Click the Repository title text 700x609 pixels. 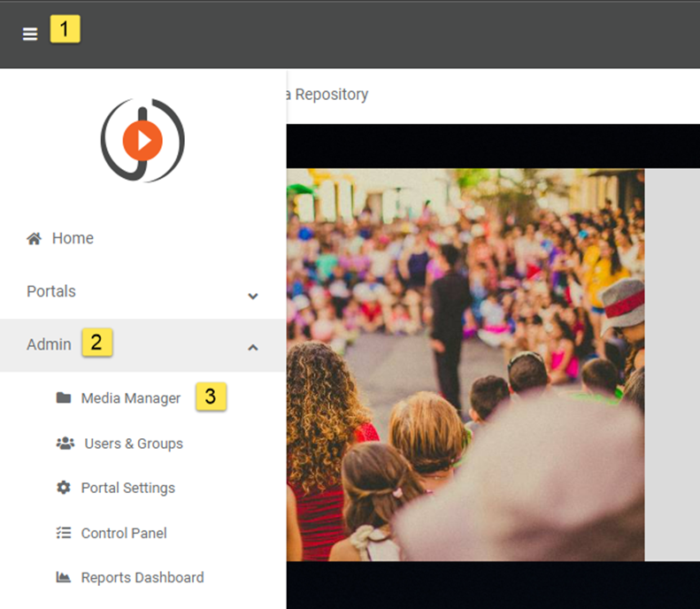pos(331,94)
